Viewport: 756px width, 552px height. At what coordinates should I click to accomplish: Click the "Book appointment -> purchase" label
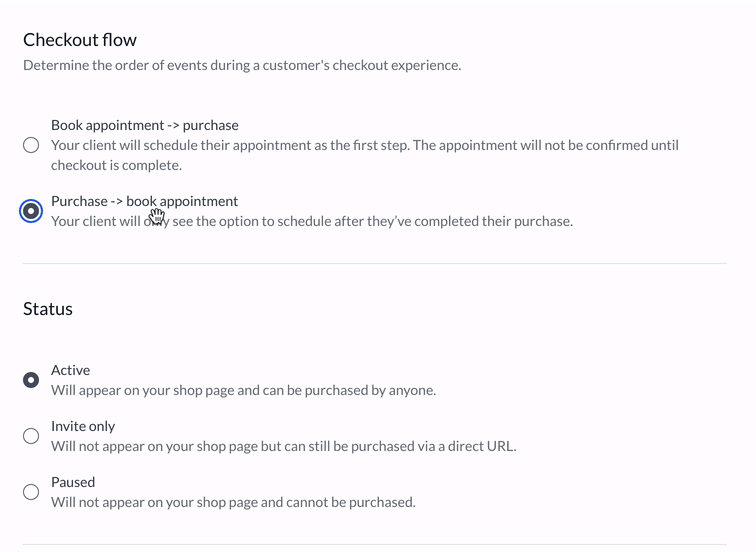[x=145, y=125]
